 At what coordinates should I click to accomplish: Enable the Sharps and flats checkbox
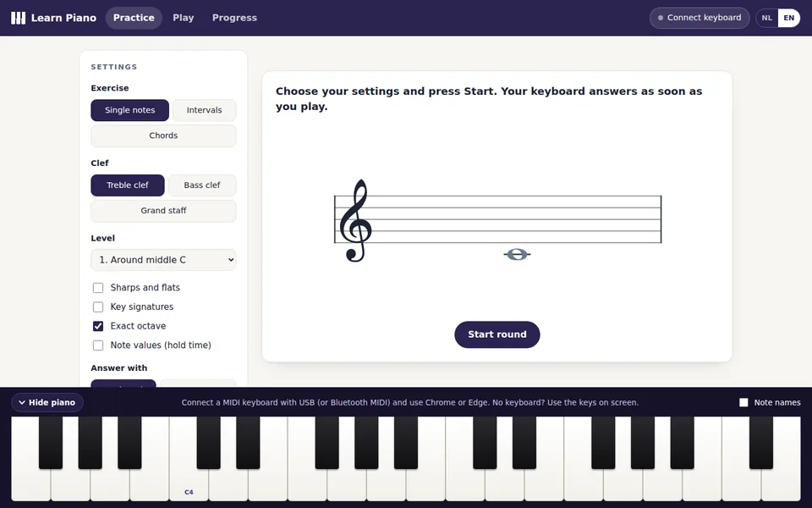coord(98,288)
